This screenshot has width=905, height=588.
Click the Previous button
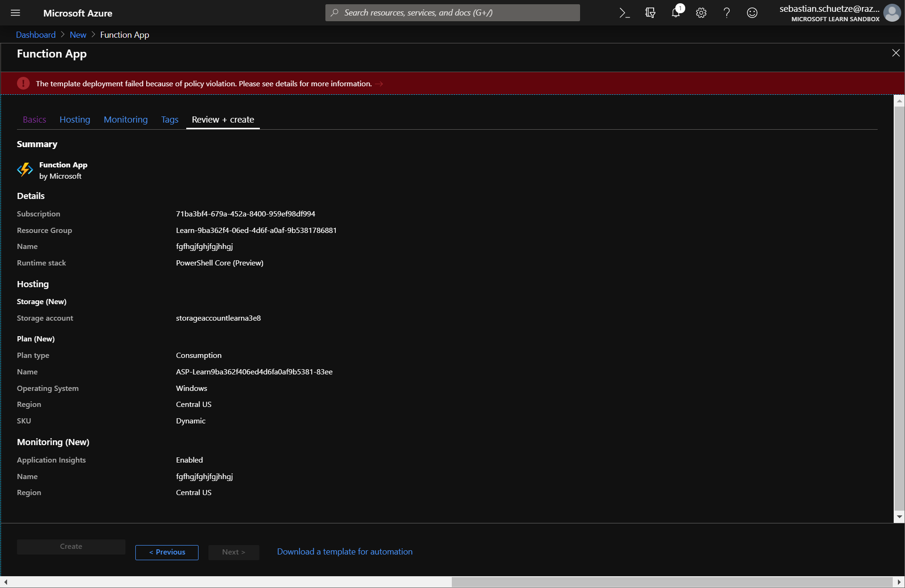click(167, 552)
